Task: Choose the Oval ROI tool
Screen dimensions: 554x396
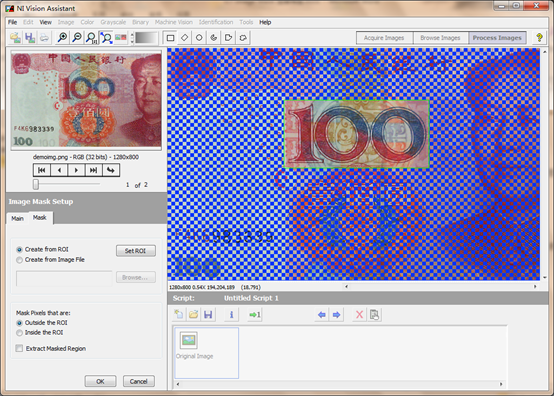Action: 199,37
